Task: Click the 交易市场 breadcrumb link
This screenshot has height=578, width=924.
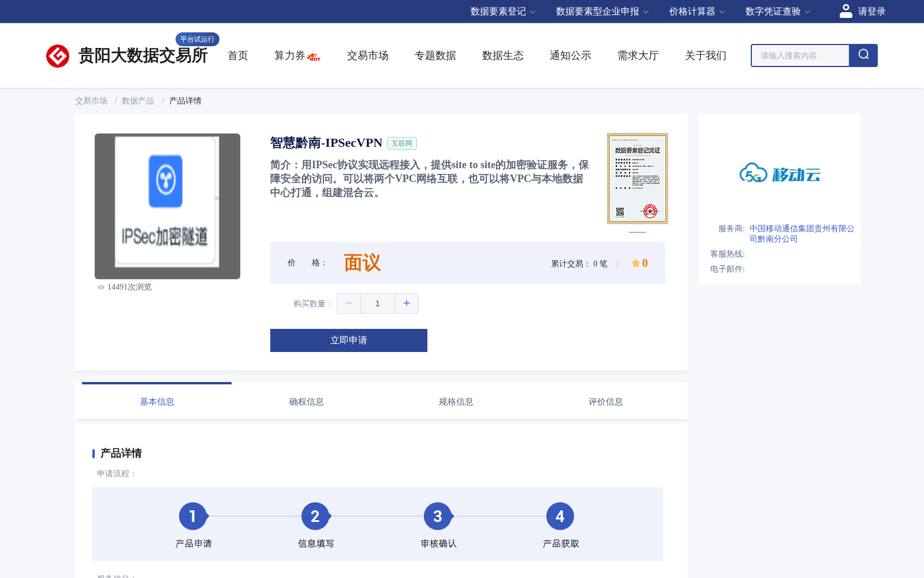Action: coord(91,101)
